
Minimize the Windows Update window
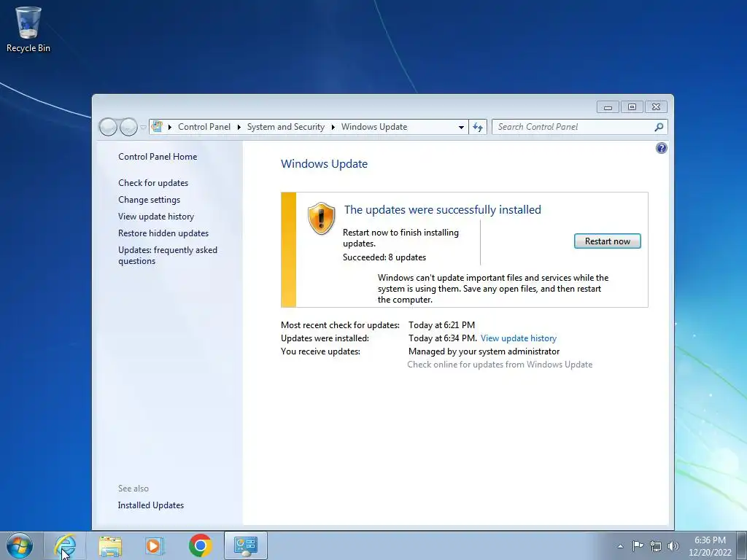[608, 107]
